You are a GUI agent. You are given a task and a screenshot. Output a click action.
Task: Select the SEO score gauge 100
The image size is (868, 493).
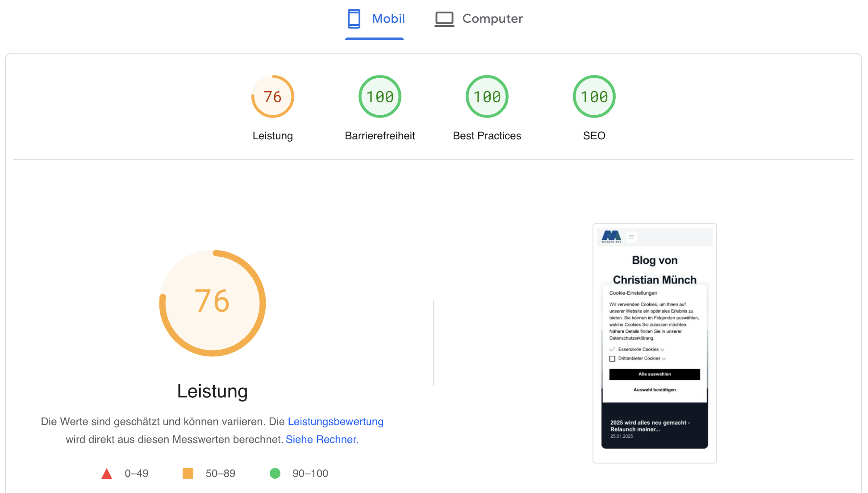point(594,96)
